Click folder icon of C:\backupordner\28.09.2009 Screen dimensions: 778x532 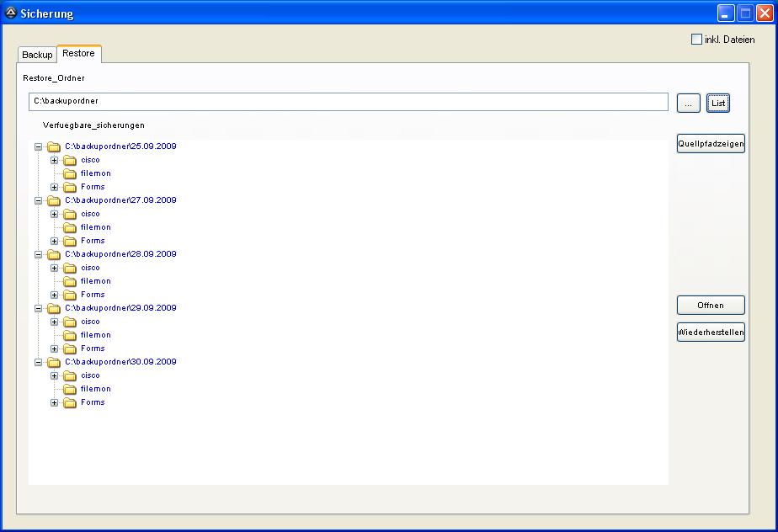click(x=54, y=254)
